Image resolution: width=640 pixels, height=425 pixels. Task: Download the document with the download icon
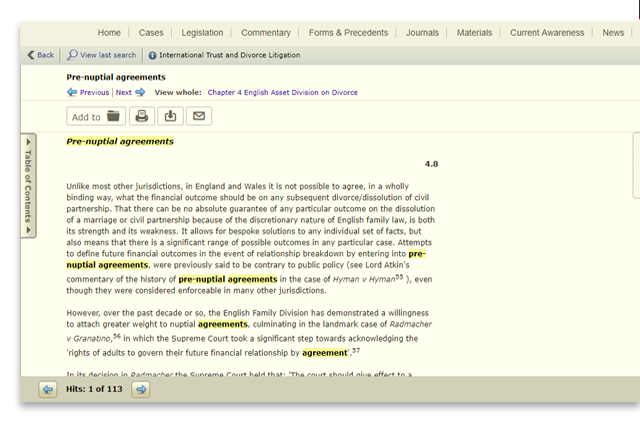[x=171, y=117]
